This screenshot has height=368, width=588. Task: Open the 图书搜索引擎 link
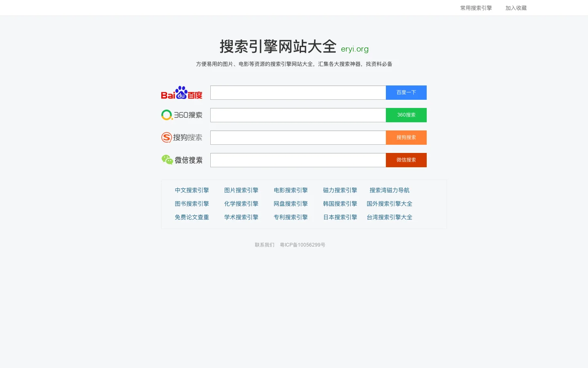(192, 204)
